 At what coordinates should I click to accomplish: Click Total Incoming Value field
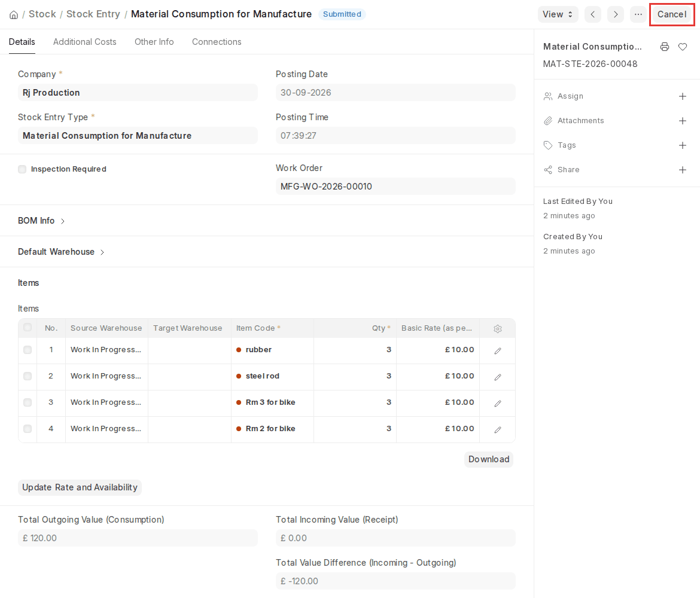tap(395, 538)
